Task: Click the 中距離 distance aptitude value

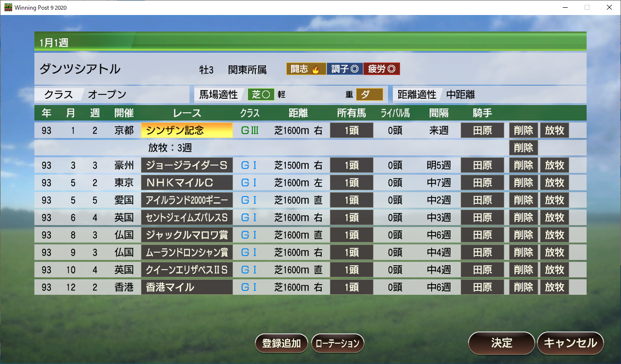Action: [460, 95]
